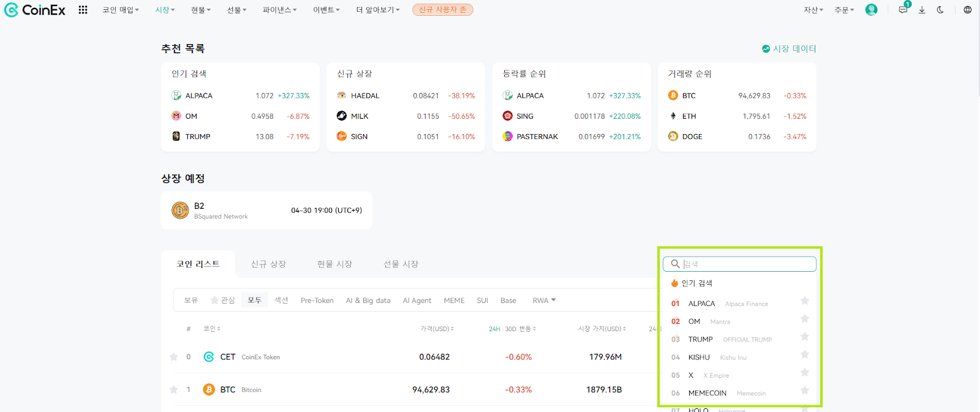Open the user profile avatar

coord(871,10)
